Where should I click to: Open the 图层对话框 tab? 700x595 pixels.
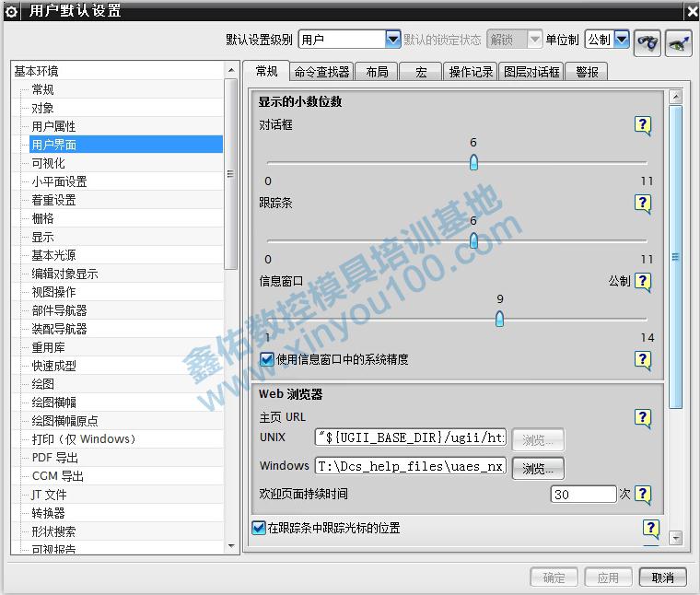pos(531,72)
